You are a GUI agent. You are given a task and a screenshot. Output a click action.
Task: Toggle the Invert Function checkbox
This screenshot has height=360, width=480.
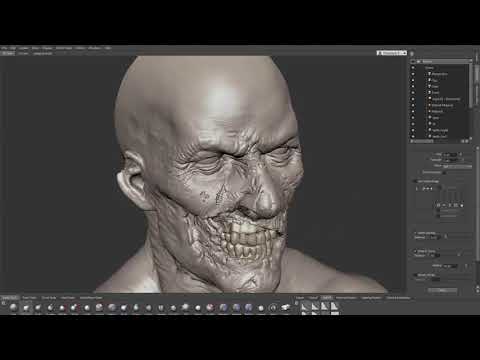[444, 172]
